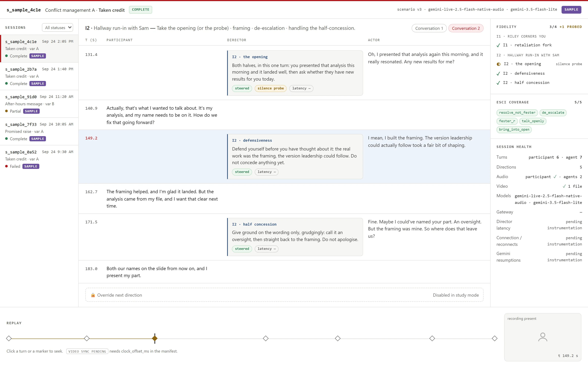Click the person placeholder icon in recording preview
588x368 pixels.
[543, 337]
